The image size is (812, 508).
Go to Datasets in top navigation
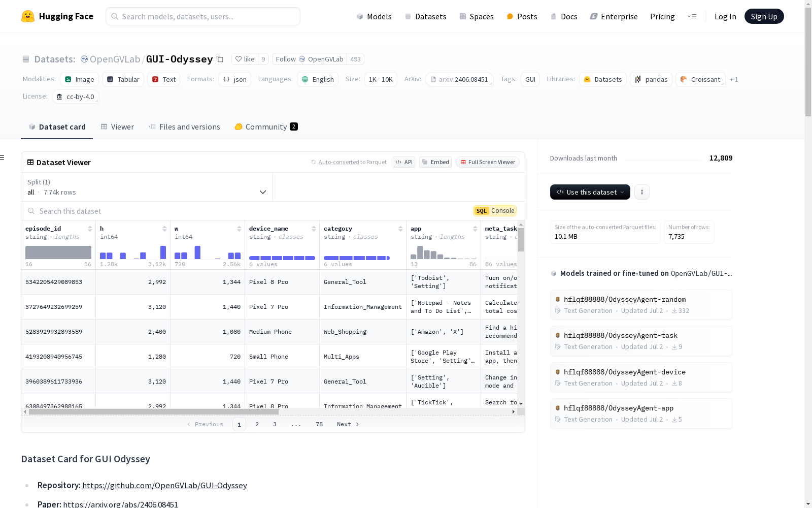(425, 16)
